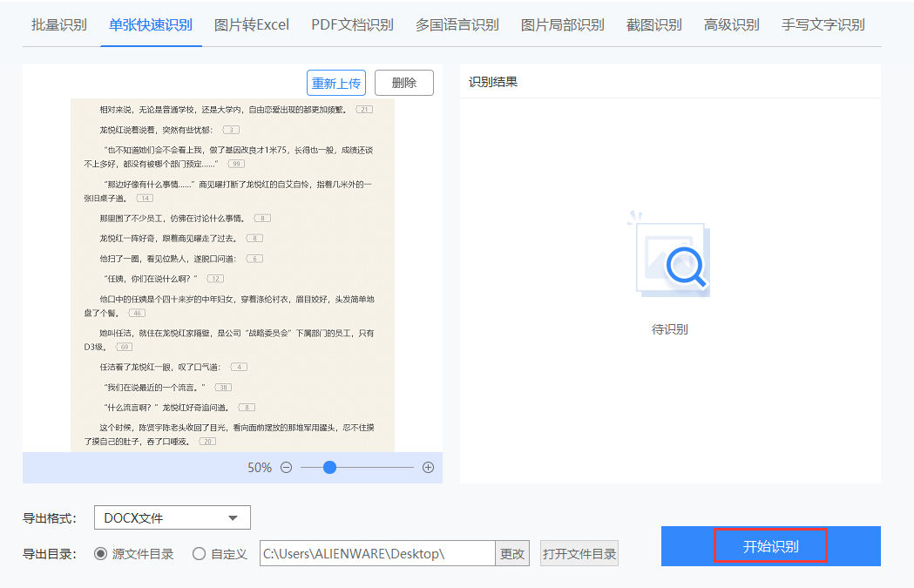Click the 待识别 status text
This screenshot has height=588, width=914.
670,329
